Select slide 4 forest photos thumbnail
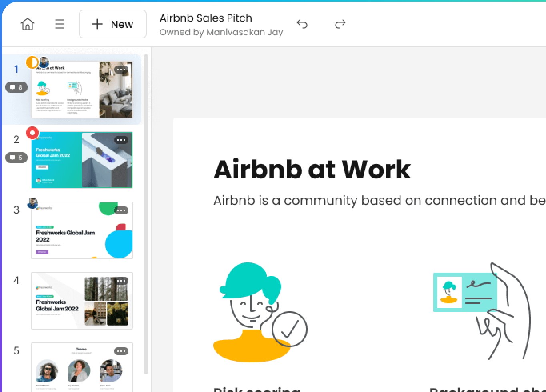This screenshot has width=546, height=392. click(82, 301)
